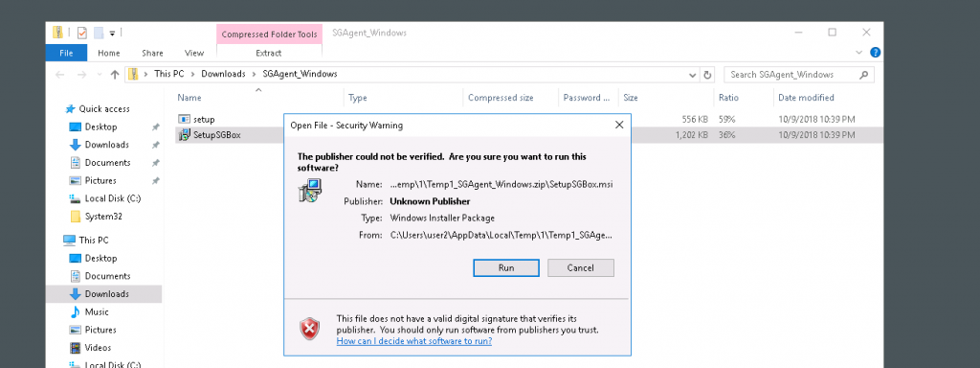Click the Run button in security warning

click(506, 268)
